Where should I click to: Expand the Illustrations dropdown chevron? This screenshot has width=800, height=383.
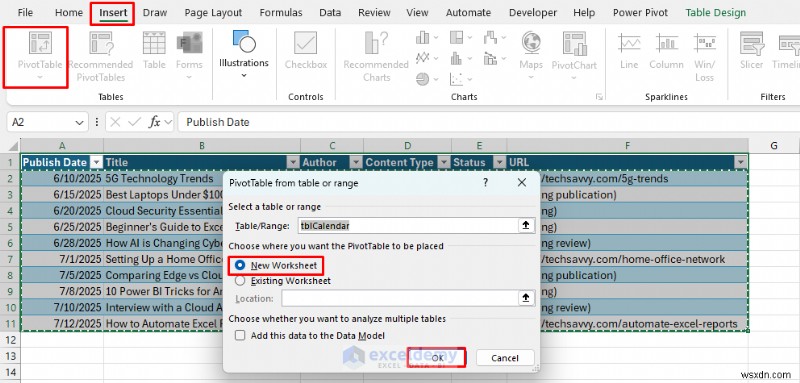244,75
